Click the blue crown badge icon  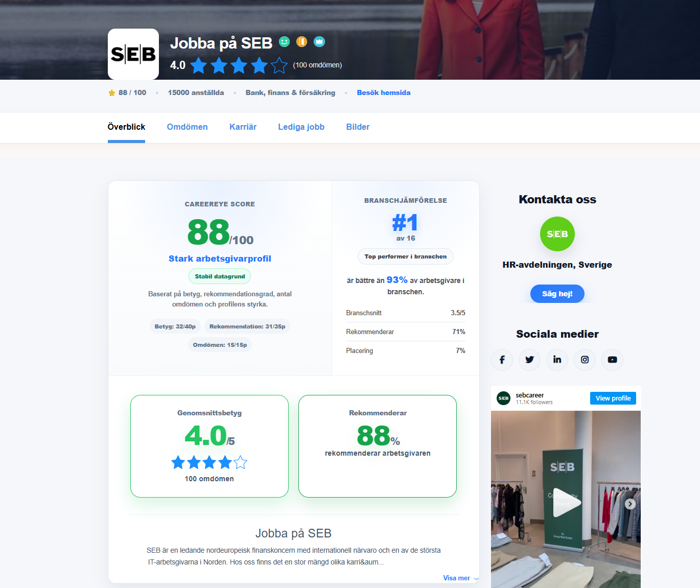pyautogui.click(x=319, y=42)
